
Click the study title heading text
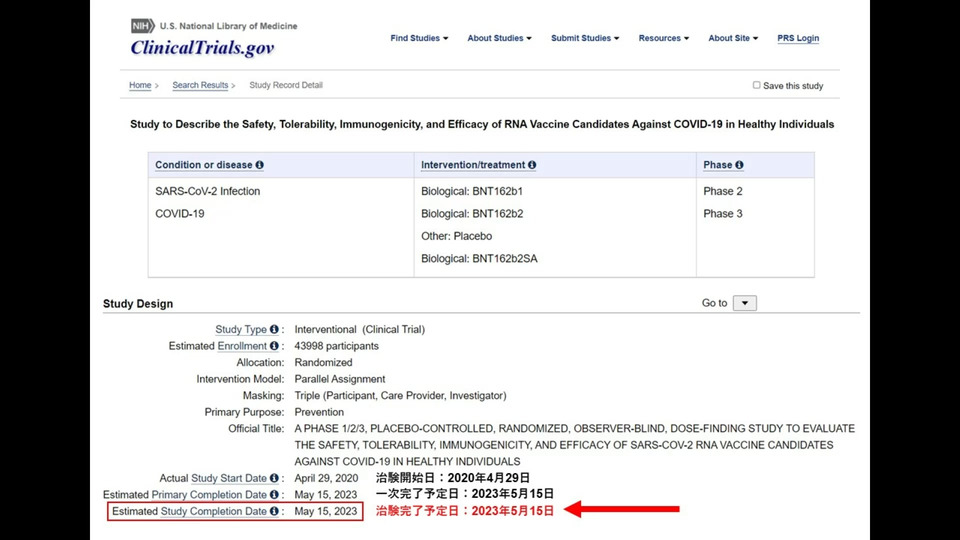(x=482, y=124)
